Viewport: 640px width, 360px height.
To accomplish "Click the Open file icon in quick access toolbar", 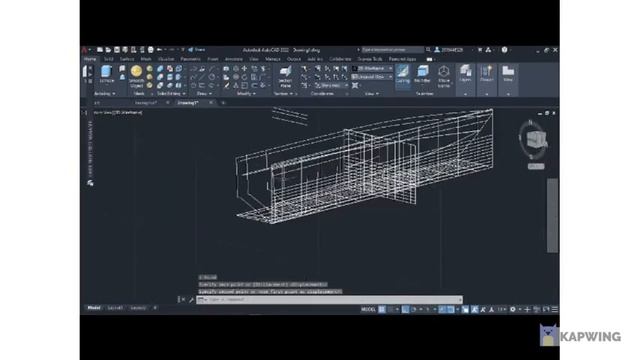I will coord(108,50).
